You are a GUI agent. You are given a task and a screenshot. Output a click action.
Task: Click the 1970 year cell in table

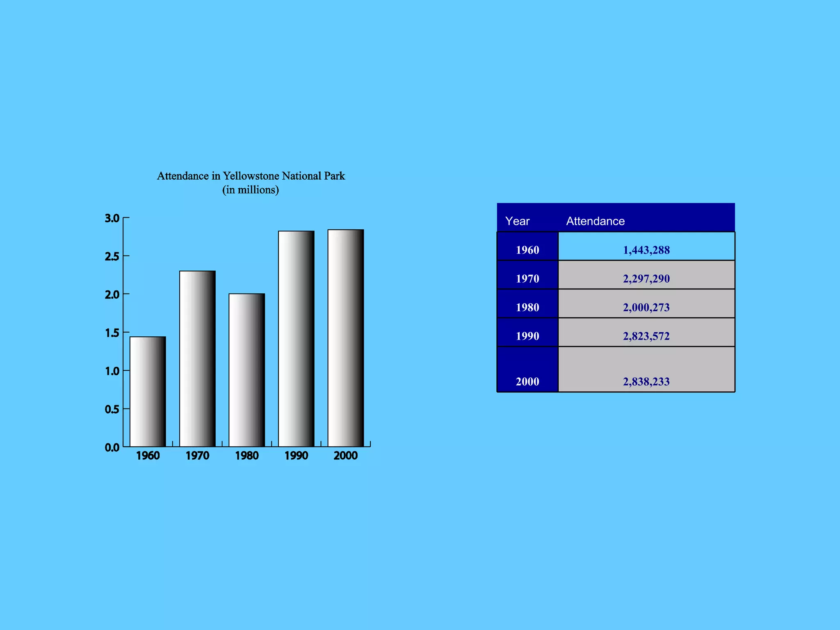click(527, 278)
